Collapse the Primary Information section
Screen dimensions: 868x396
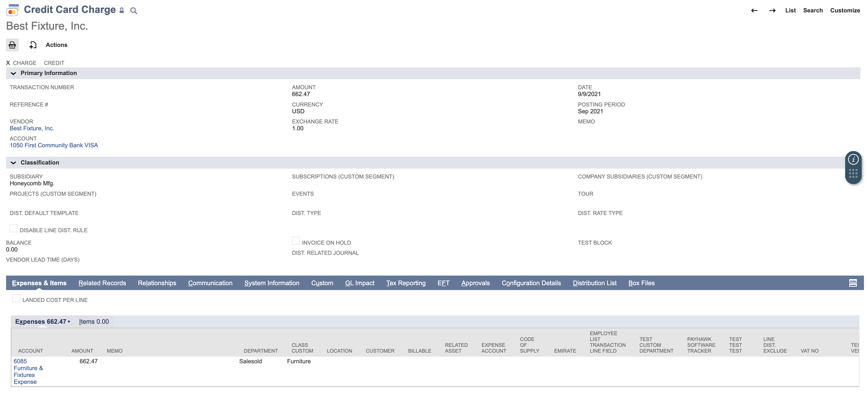pos(13,74)
